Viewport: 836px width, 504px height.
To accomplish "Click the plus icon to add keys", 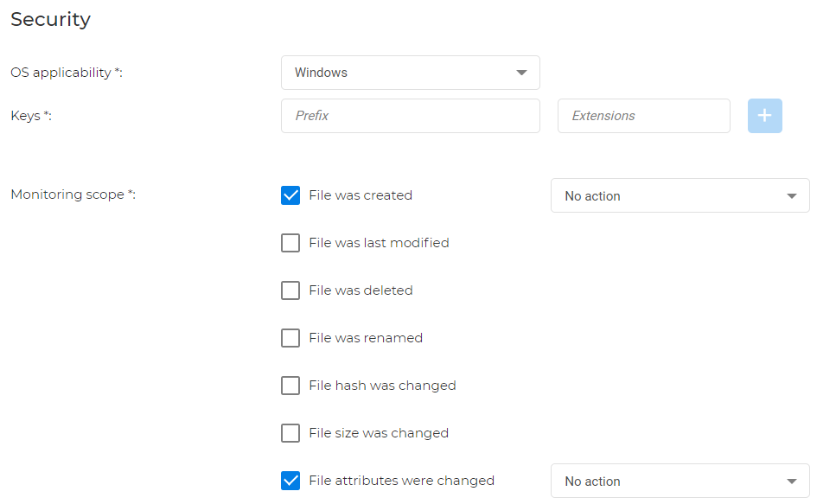I will 764,116.
